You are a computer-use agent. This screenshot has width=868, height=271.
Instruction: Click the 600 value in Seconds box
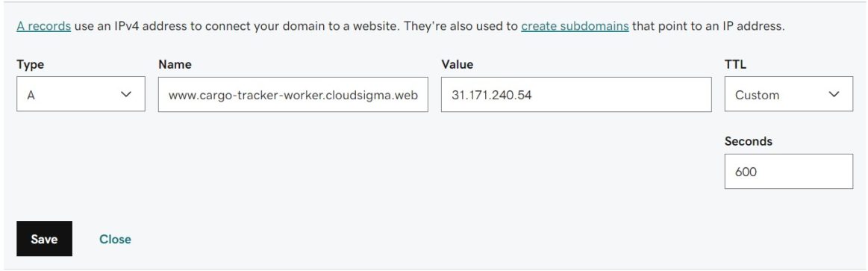click(x=746, y=172)
